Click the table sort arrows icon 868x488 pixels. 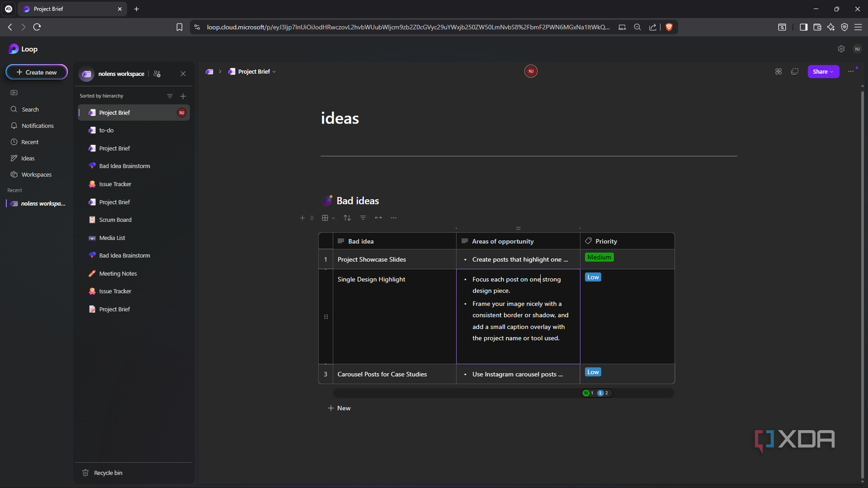click(347, 218)
